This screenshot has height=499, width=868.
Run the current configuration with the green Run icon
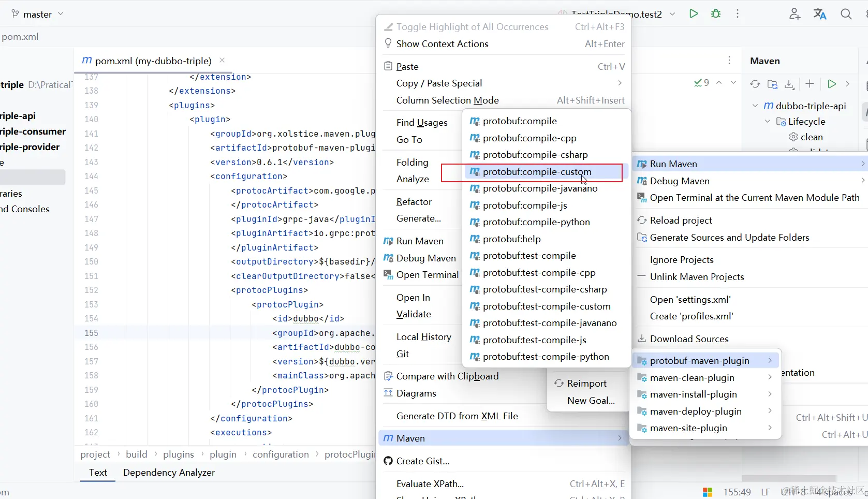[694, 14]
